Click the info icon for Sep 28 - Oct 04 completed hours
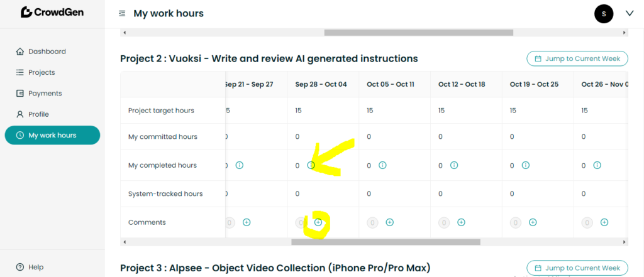 click(311, 165)
